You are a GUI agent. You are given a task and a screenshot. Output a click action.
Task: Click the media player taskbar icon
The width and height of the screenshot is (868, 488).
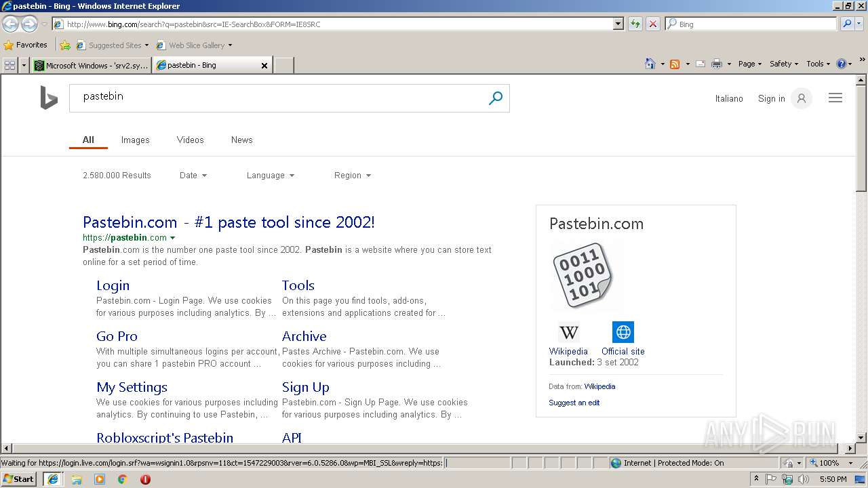tap(100, 479)
